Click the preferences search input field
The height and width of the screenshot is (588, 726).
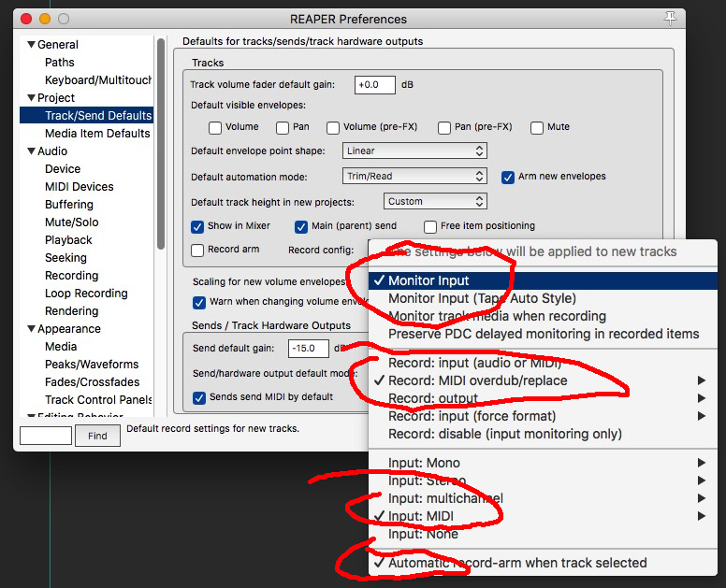coord(45,436)
